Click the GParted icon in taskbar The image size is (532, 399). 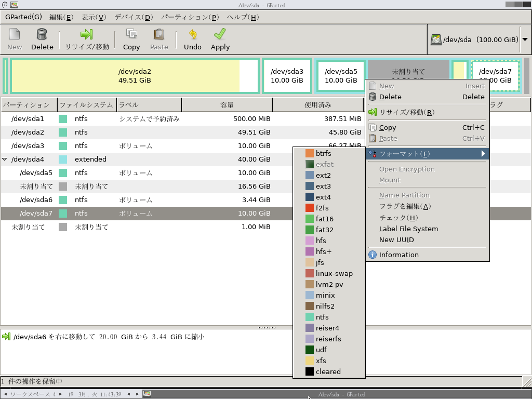point(147,394)
